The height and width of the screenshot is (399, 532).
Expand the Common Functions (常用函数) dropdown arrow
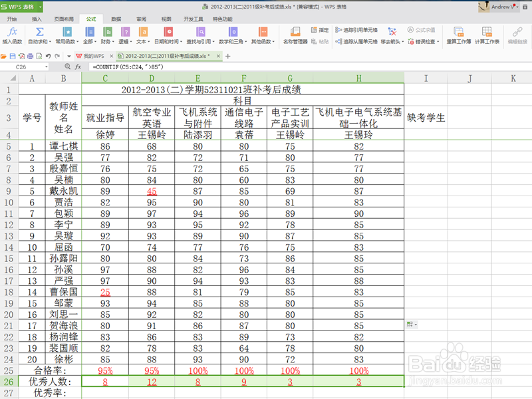[78, 42]
